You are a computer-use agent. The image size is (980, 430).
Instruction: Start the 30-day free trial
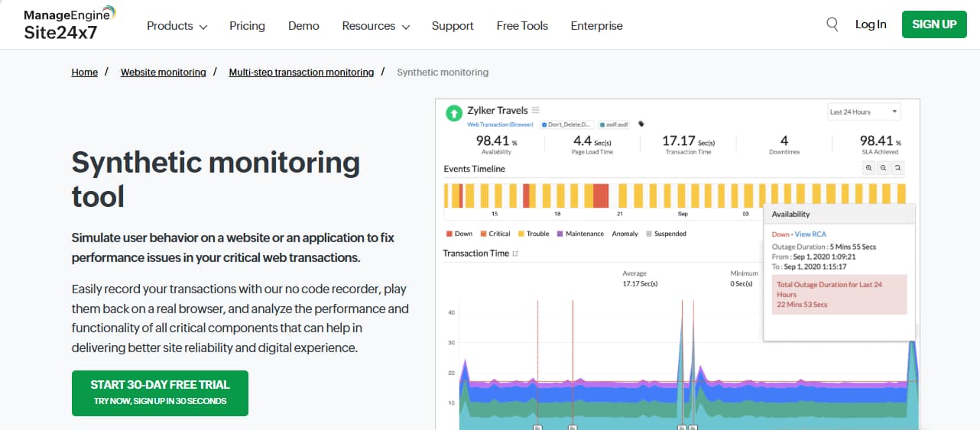160,393
